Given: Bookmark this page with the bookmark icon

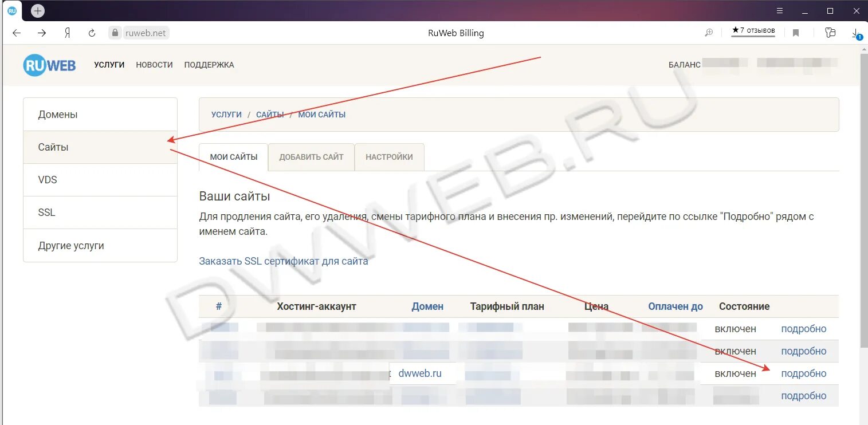Looking at the screenshot, I should (796, 33).
